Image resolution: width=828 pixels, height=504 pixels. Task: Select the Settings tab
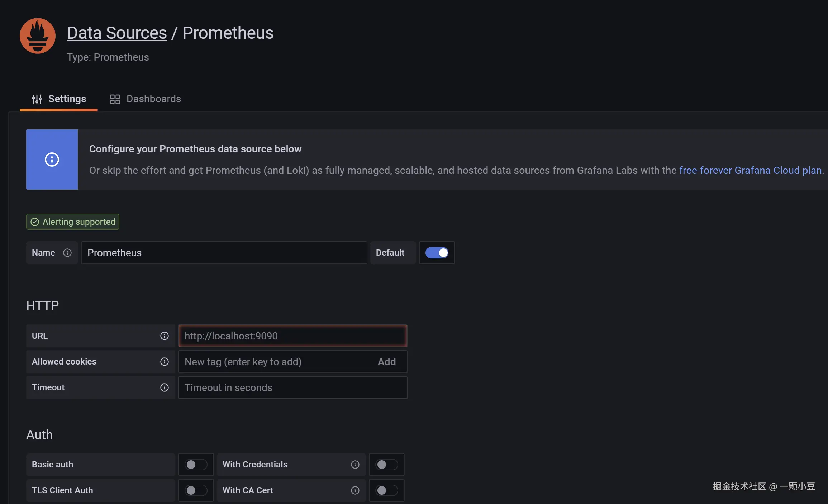(59, 99)
